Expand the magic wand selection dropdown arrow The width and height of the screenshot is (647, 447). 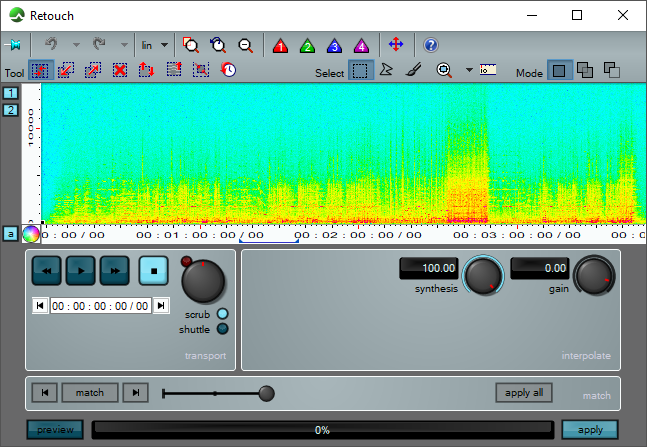click(x=469, y=71)
